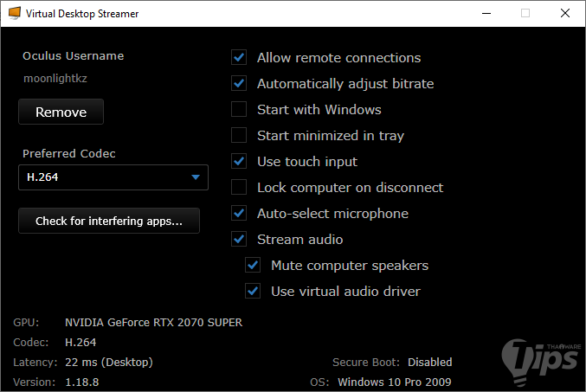
Task: Toggle Use touch input checkbox
Action: [x=239, y=162]
